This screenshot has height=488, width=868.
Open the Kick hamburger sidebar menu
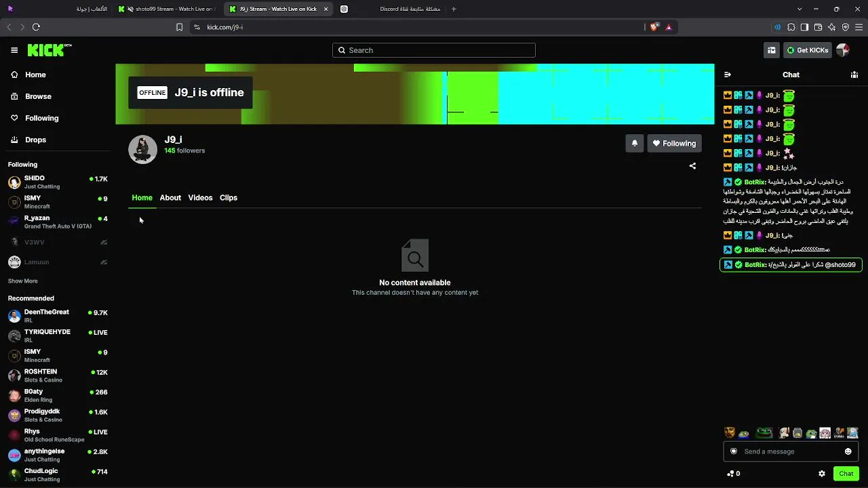pos(14,50)
